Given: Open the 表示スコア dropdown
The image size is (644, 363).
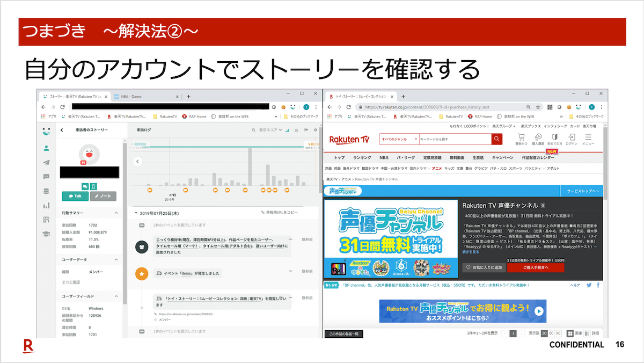Looking at the screenshot, I should pos(270,130).
